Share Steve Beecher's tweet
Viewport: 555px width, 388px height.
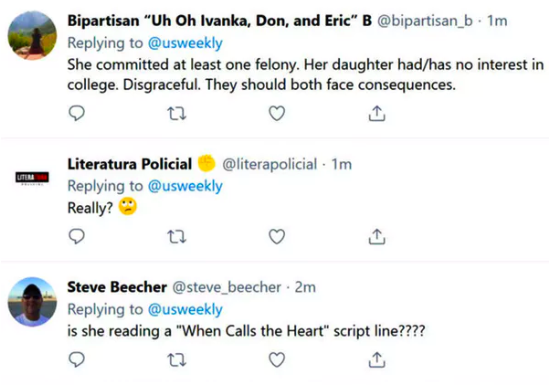coord(377,360)
